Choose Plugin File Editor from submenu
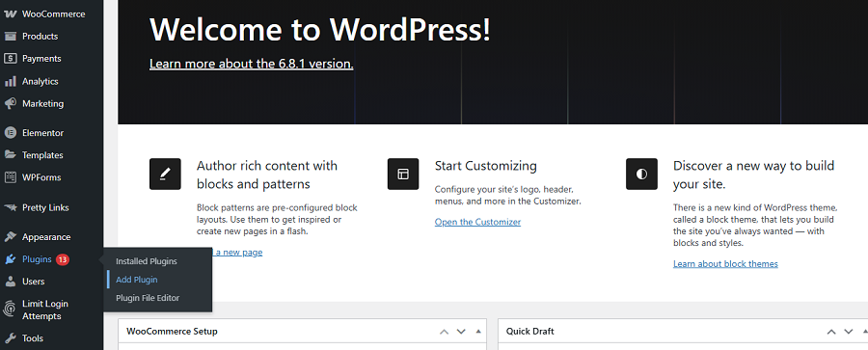 click(x=148, y=298)
